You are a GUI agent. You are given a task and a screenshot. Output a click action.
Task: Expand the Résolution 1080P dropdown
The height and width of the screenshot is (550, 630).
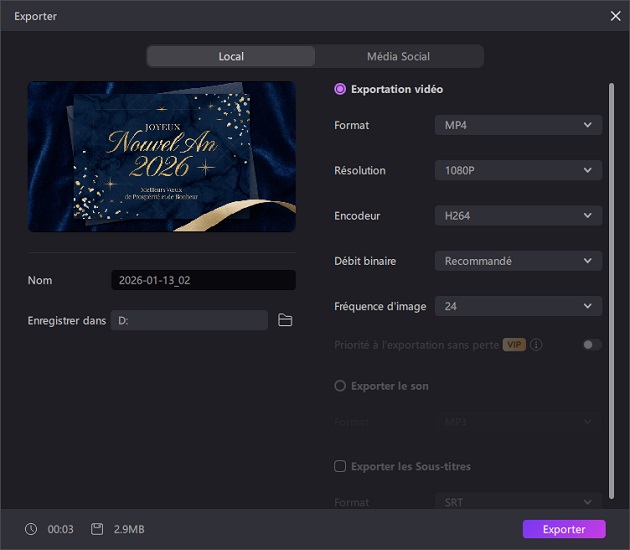click(518, 171)
